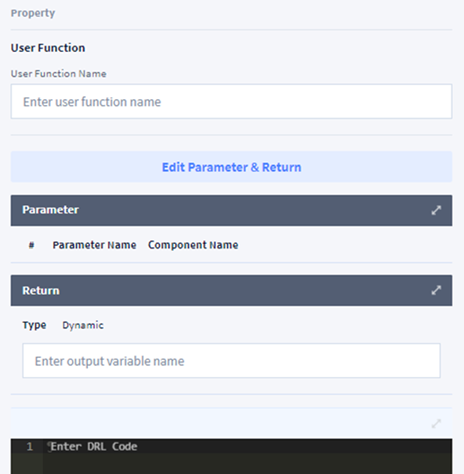The width and height of the screenshot is (464, 474).
Task: Click the User Function heading
Action: [48, 48]
